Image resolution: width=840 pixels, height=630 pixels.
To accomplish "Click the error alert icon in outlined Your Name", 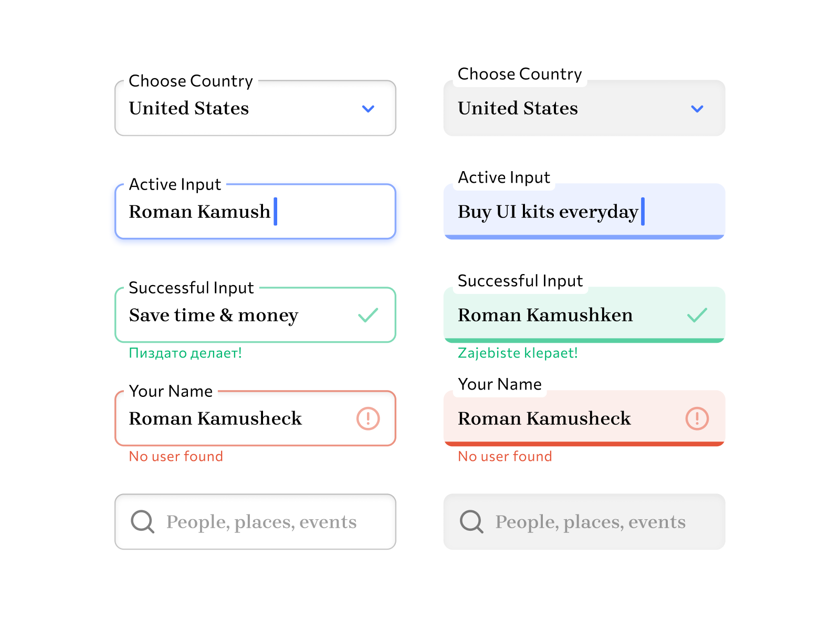I will 368,418.
